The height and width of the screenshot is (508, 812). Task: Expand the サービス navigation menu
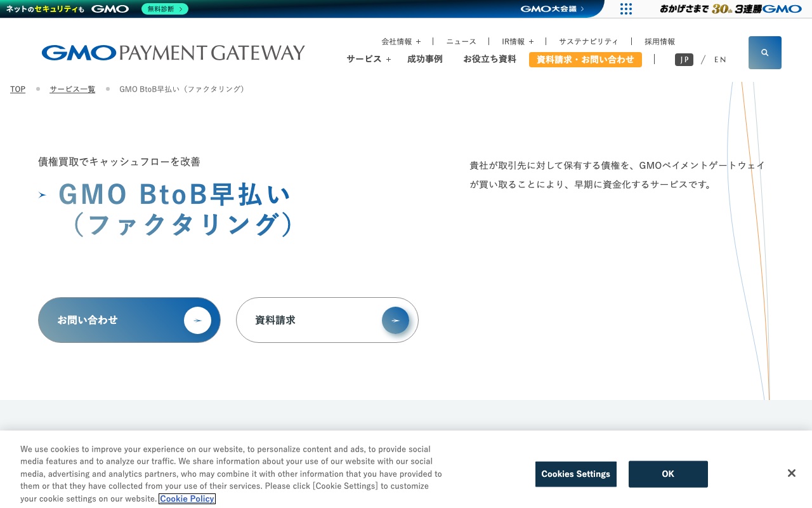(368, 59)
